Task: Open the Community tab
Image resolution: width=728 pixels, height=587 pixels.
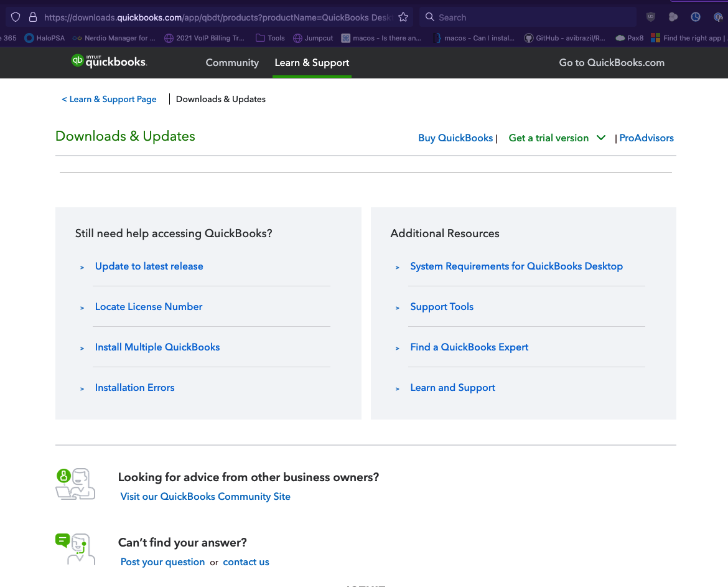Action: [232, 63]
